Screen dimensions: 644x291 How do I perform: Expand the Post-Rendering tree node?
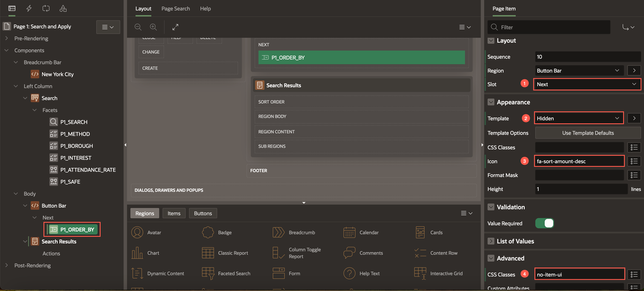7,265
